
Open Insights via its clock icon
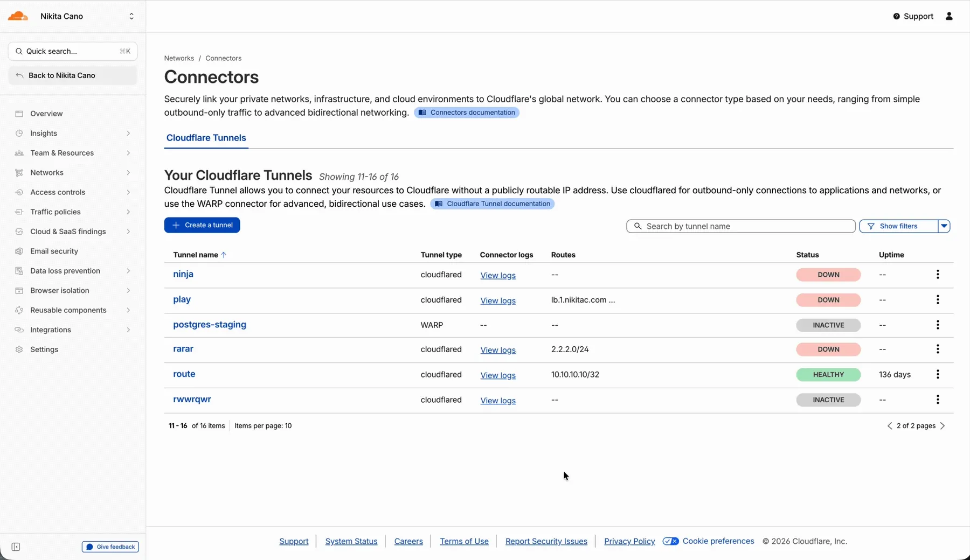19,133
